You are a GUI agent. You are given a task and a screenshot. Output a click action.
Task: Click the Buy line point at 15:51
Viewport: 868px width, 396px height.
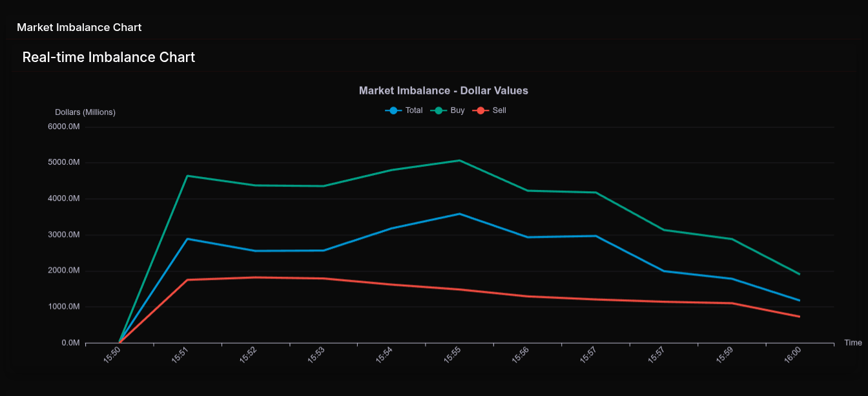187,176
